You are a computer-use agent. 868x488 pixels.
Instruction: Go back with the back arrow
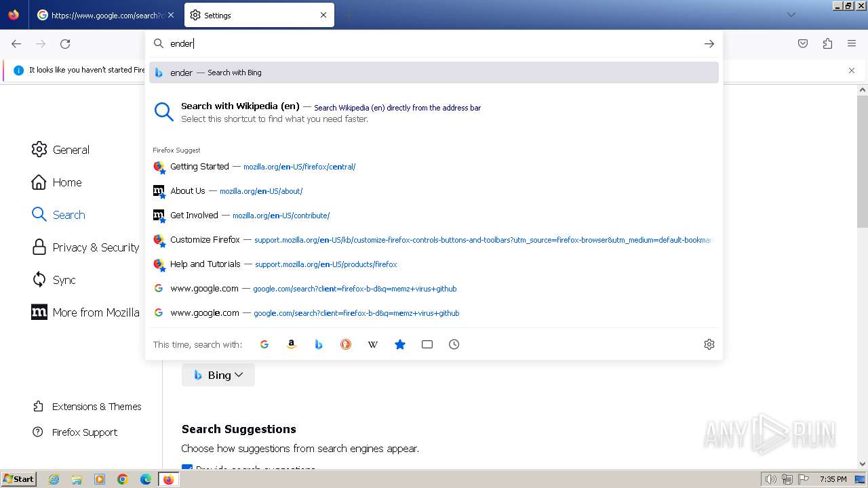(16, 43)
